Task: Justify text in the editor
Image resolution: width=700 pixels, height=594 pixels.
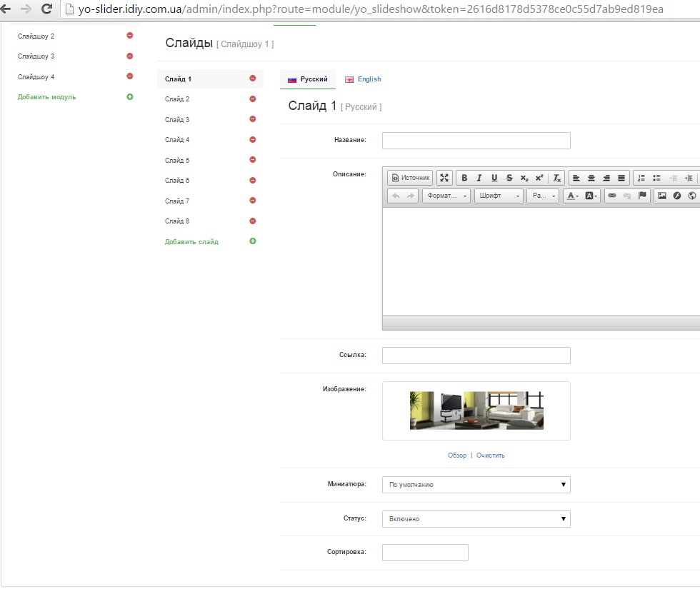Action: [x=621, y=178]
